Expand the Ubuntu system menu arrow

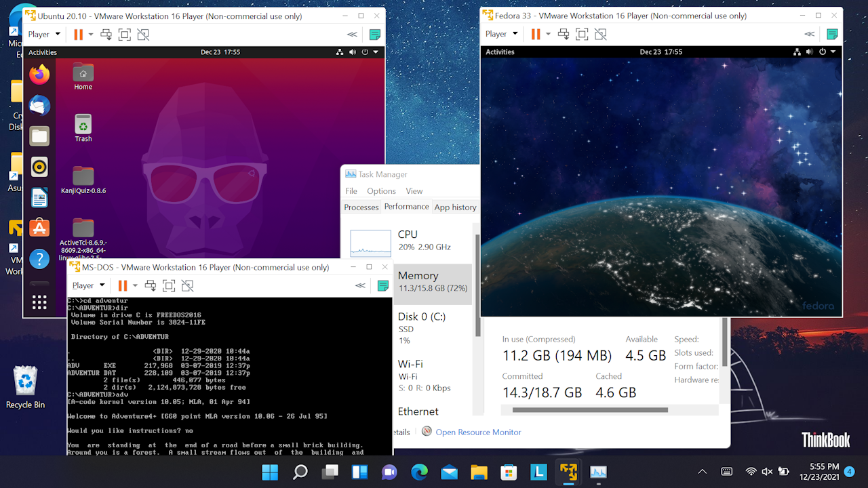pyautogui.click(x=376, y=52)
